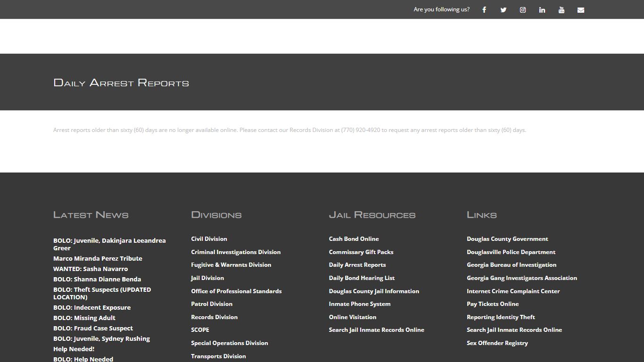Click the email envelope icon
This screenshot has width=644, height=362.
[581, 9]
